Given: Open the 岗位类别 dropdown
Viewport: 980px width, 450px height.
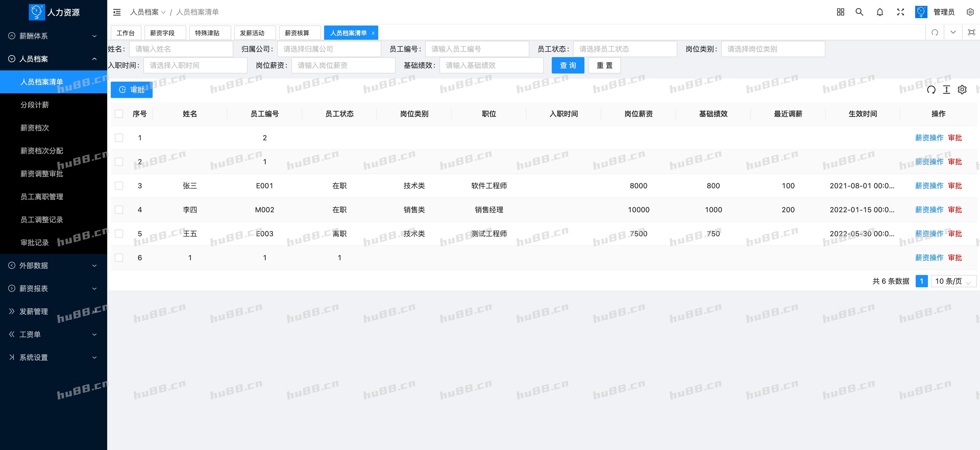Looking at the screenshot, I should pyautogui.click(x=773, y=49).
